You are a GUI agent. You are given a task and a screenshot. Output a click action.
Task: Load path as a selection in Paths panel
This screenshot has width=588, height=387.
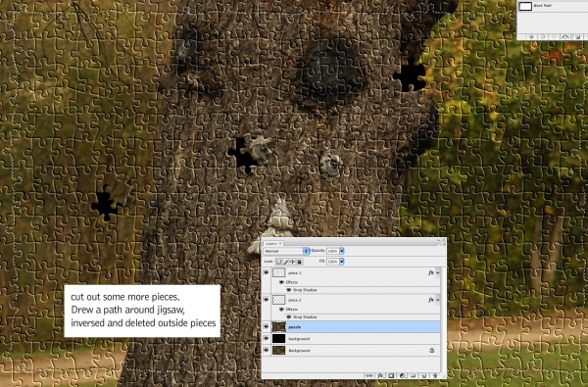(554, 37)
